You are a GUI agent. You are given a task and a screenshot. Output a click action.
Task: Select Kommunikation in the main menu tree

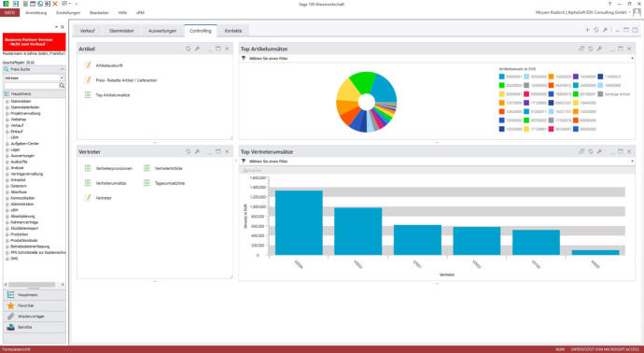point(23,198)
